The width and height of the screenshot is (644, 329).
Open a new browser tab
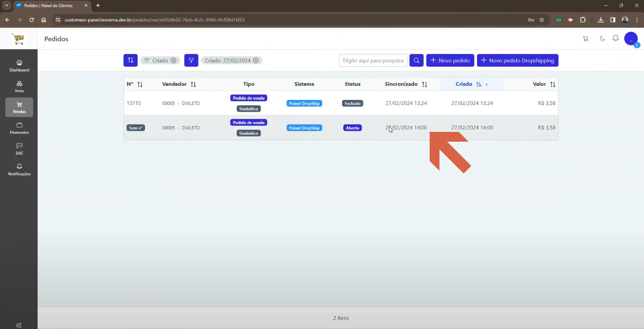tap(98, 5)
